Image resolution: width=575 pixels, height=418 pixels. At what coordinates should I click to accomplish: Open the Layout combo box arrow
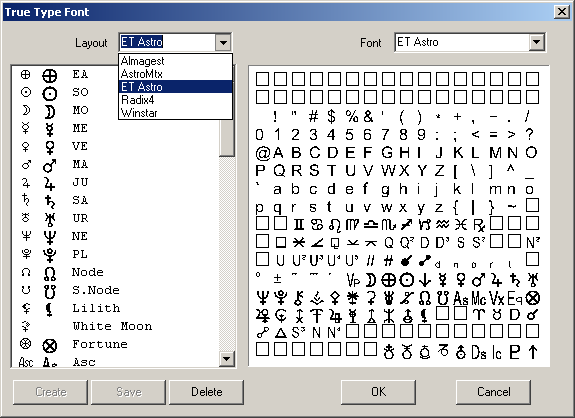pyautogui.click(x=223, y=43)
